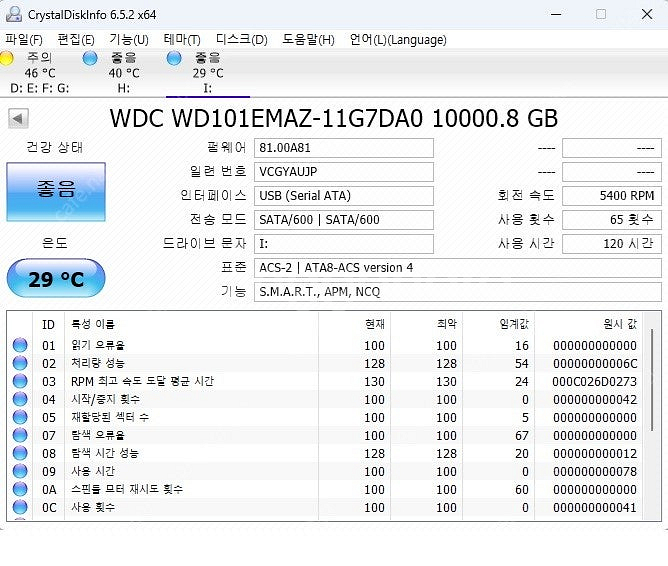Viewport: 668px width, 566px height.
Task: Click the rotation rate field 5400 RPM
Action: point(612,195)
